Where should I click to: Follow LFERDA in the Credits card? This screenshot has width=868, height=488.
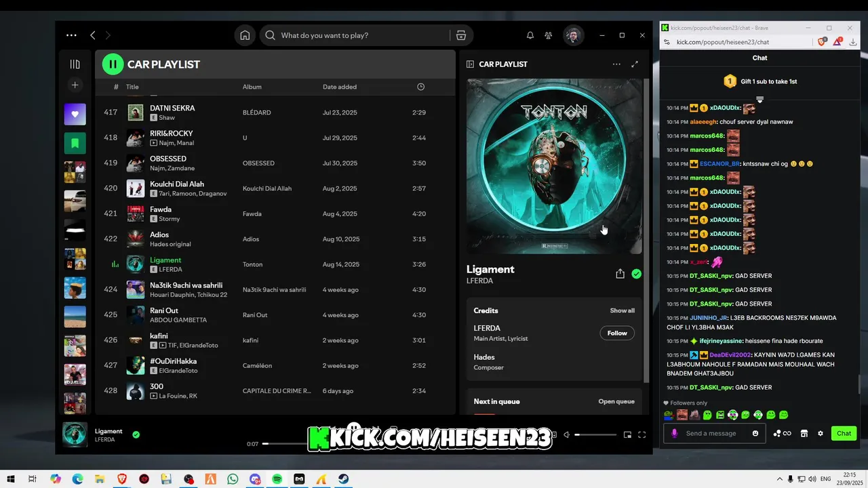(617, 333)
